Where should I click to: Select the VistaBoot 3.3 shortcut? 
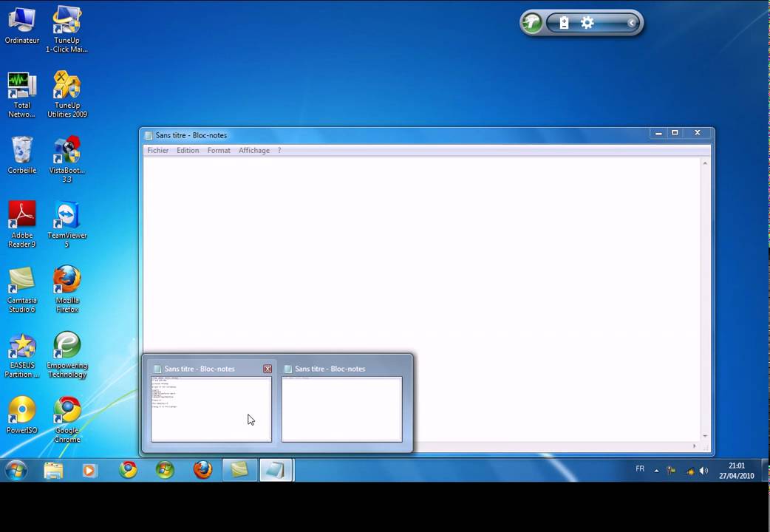point(67,160)
